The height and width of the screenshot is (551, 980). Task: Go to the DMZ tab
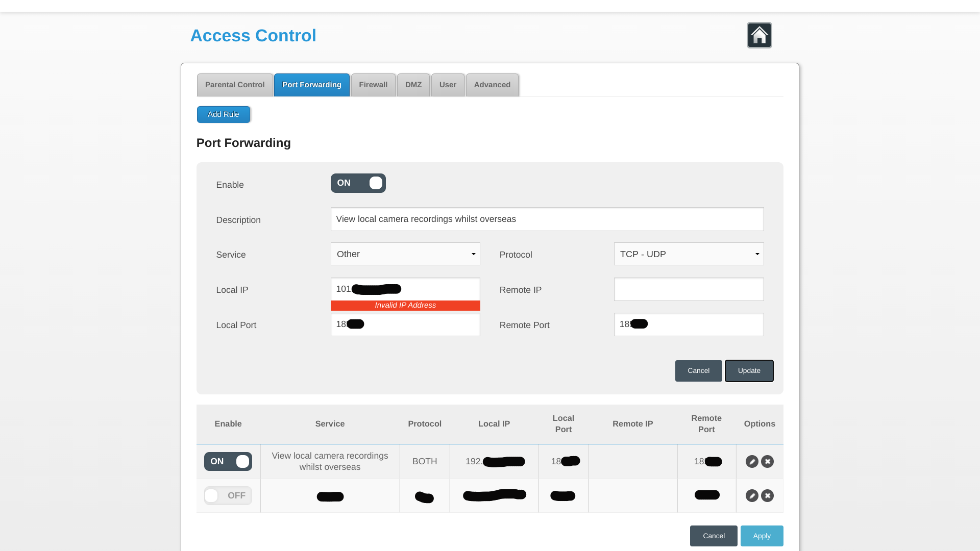click(413, 85)
